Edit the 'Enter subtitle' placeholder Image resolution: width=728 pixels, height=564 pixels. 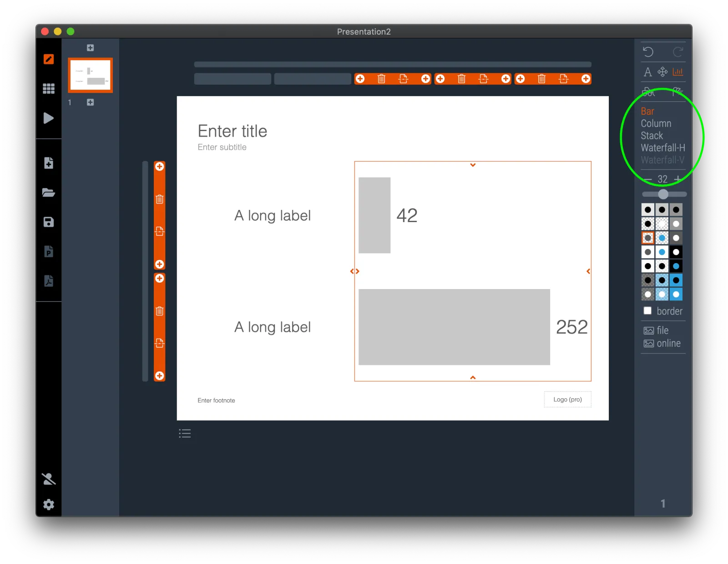[x=222, y=147]
